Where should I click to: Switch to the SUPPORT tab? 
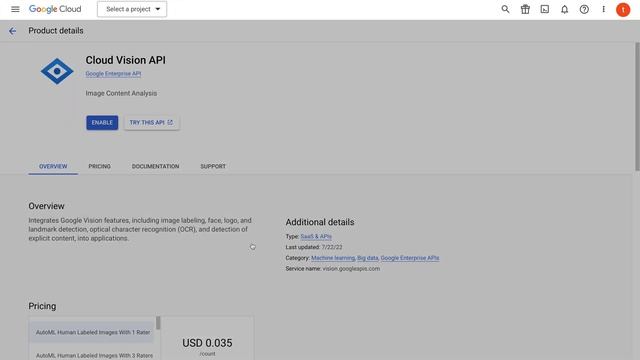tap(213, 167)
